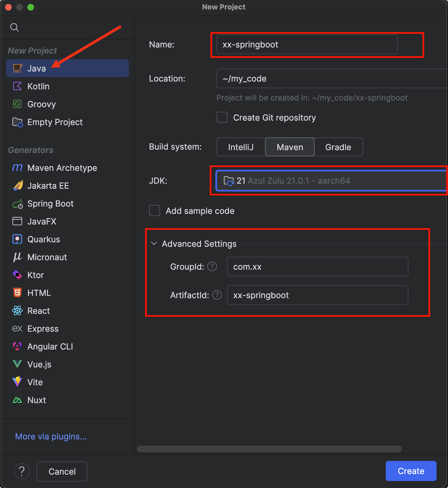Image resolution: width=448 pixels, height=488 pixels.
Task: Select Empty Project in the list
Action: click(55, 122)
